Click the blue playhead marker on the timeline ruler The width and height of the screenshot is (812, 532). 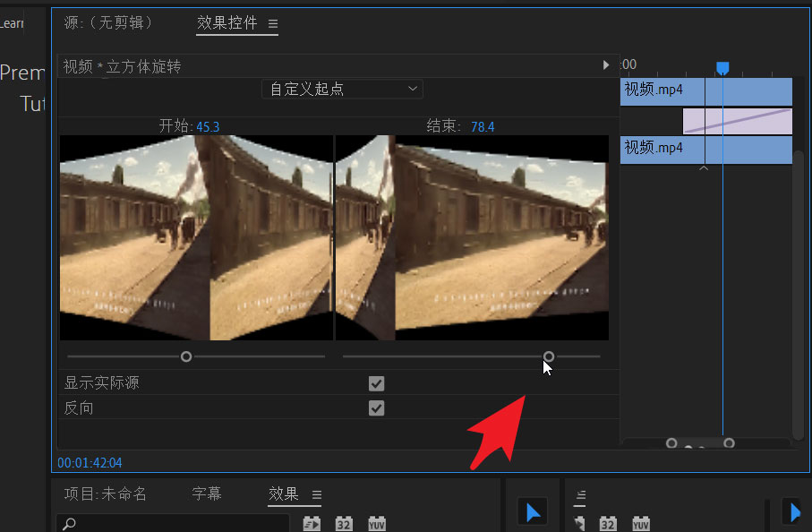(x=722, y=67)
